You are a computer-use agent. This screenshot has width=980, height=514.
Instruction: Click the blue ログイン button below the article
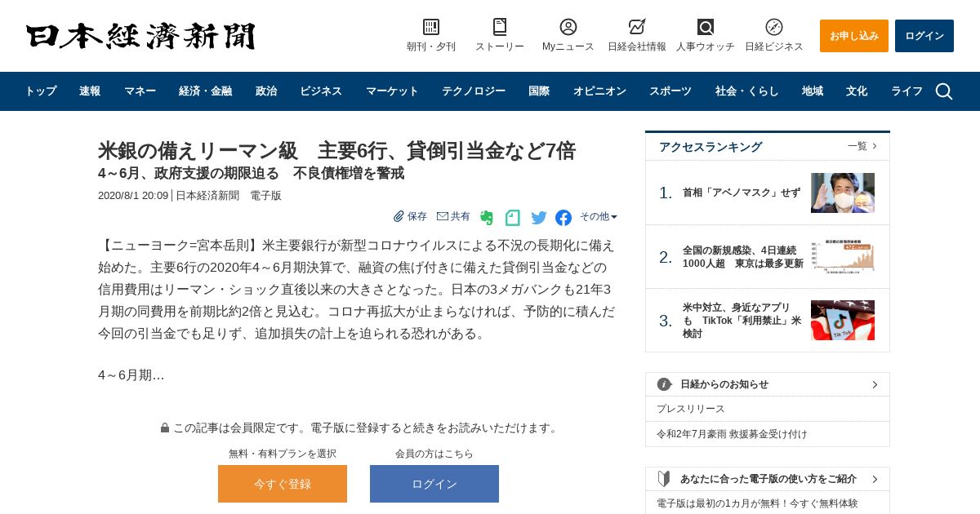tap(434, 484)
